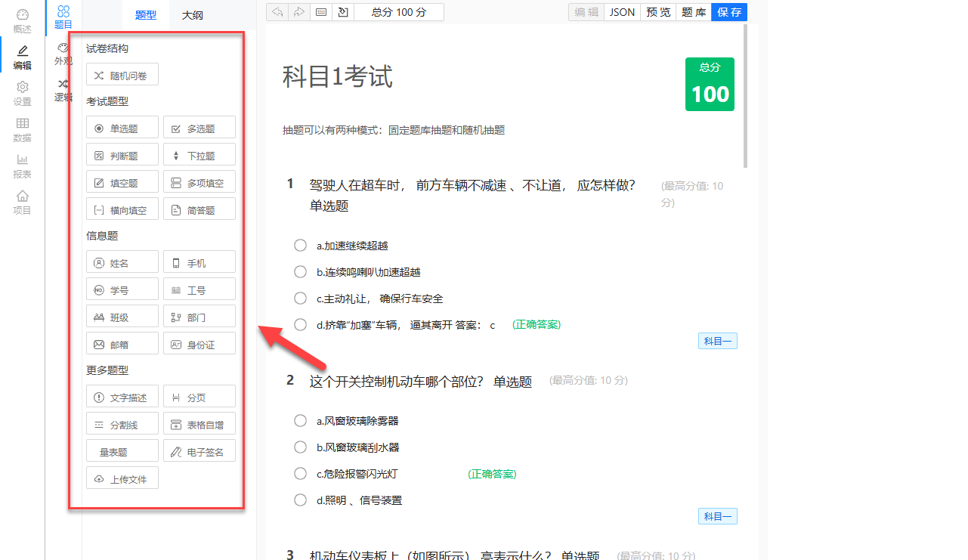Add a 下拉题 dropdown question
The width and height of the screenshot is (968, 560).
[x=199, y=155]
